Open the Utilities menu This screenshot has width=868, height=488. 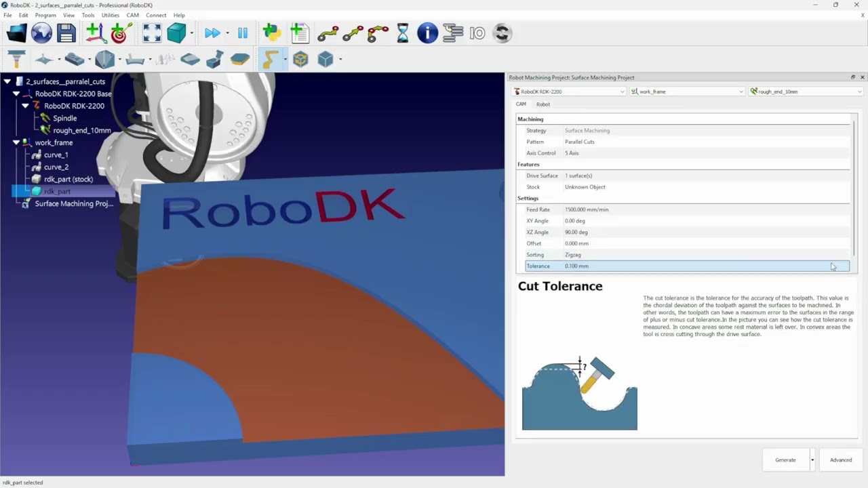110,15
